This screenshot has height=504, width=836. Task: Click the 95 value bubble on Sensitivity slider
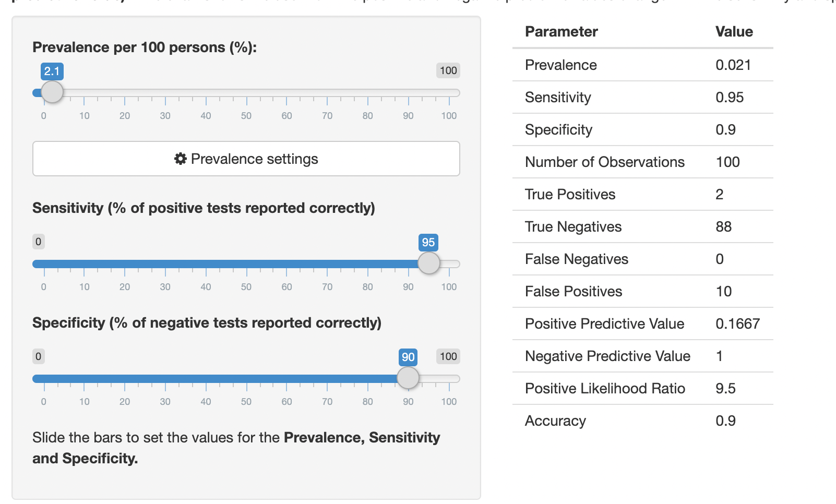[x=428, y=242]
